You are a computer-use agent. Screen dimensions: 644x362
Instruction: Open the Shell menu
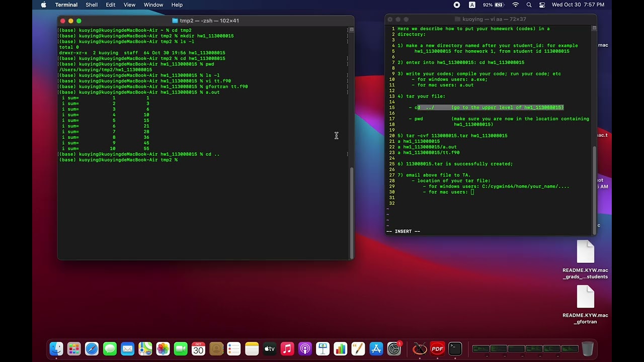[92, 5]
